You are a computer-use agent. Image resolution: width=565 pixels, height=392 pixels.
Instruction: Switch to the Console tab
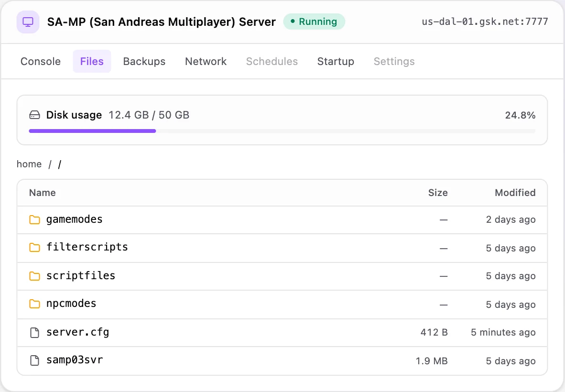click(x=41, y=61)
